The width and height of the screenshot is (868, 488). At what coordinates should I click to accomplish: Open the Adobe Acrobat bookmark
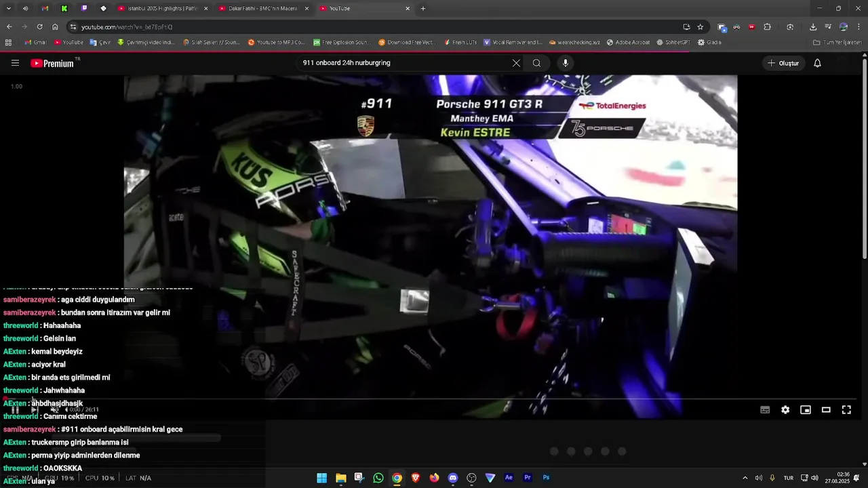[628, 42]
